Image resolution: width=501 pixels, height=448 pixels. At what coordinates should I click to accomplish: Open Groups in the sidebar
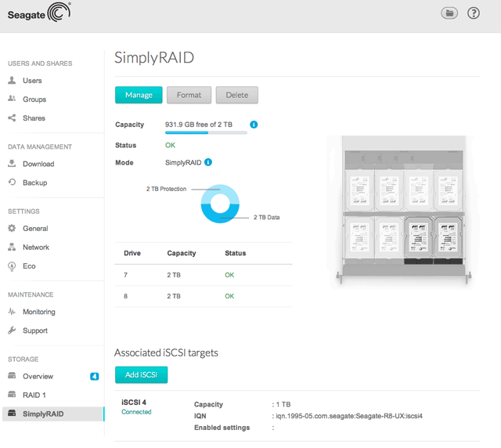point(34,99)
